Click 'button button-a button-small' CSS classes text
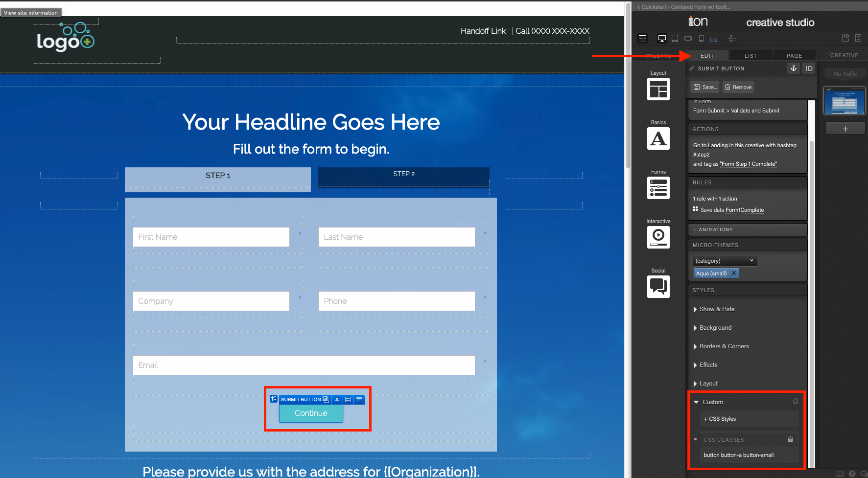Image resolution: width=868 pixels, height=478 pixels. coord(738,455)
